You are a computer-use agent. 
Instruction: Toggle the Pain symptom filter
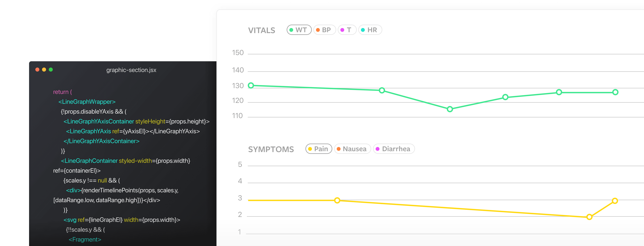[319, 149]
